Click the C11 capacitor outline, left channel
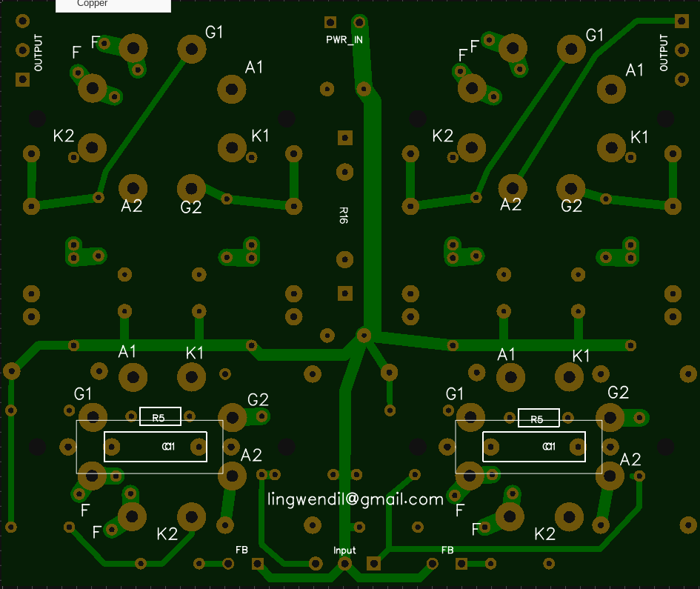 click(x=156, y=447)
